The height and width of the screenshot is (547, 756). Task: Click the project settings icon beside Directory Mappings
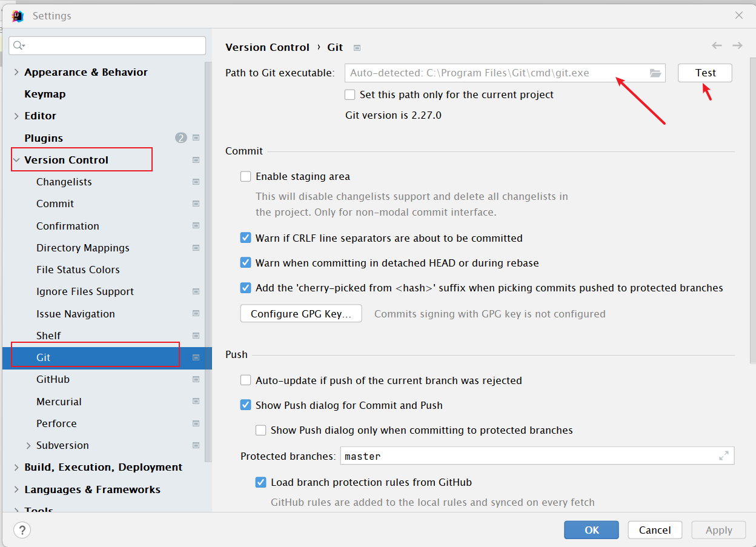pos(196,248)
